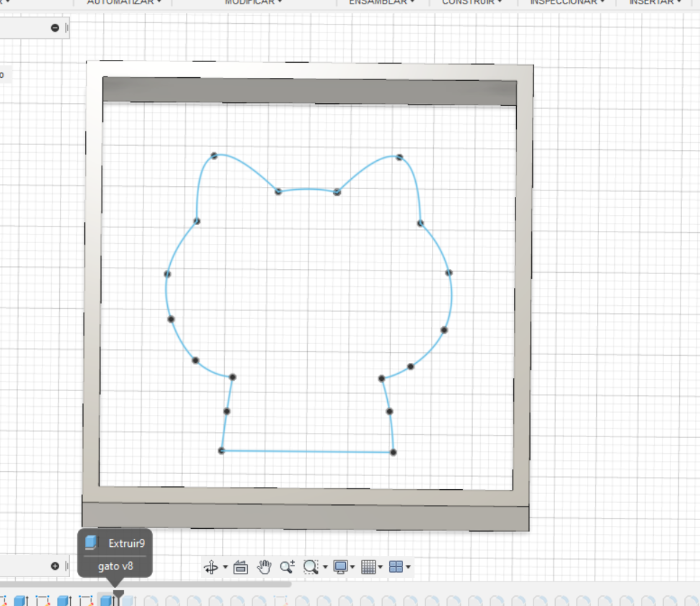The width and height of the screenshot is (700, 606).
Task: Click the Orbit navigation tool
Action: point(211,566)
